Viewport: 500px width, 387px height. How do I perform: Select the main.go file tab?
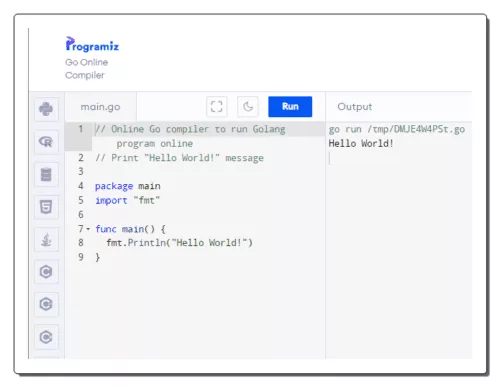[100, 107]
